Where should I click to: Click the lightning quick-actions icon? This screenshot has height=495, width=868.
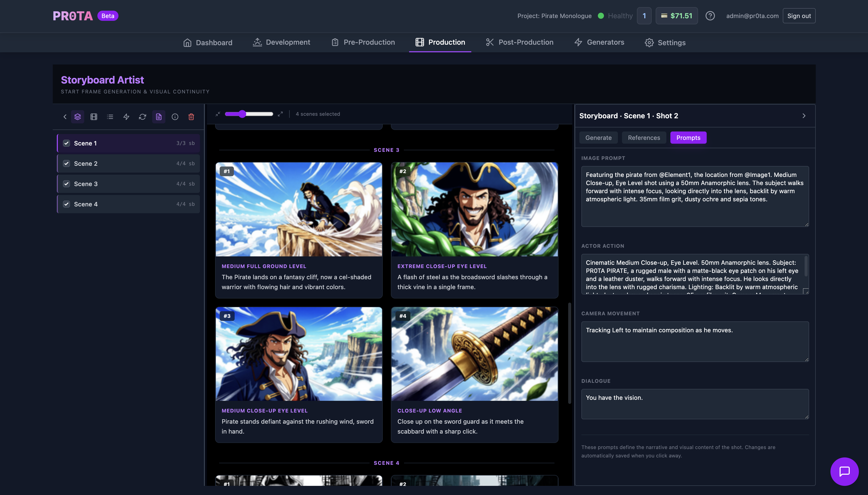click(126, 117)
